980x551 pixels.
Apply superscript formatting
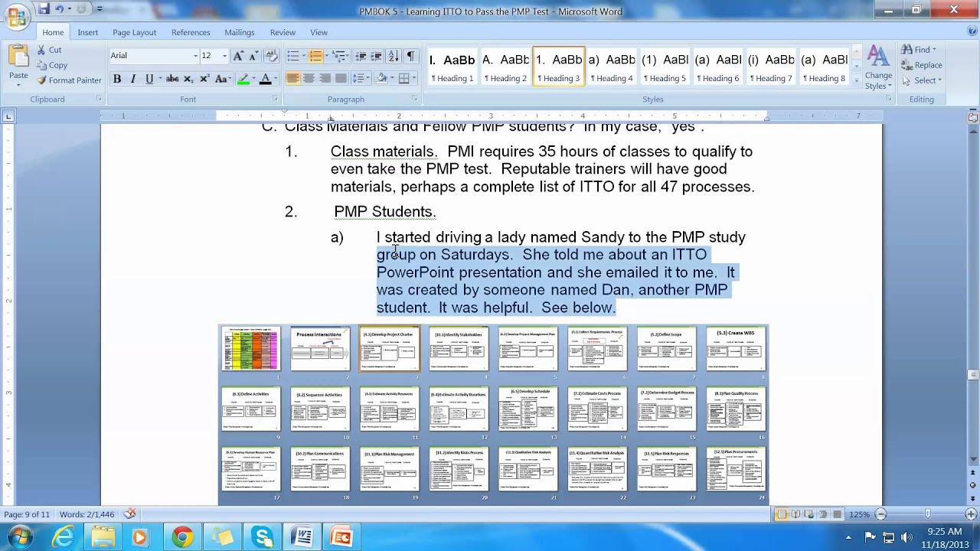click(x=204, y=79)
